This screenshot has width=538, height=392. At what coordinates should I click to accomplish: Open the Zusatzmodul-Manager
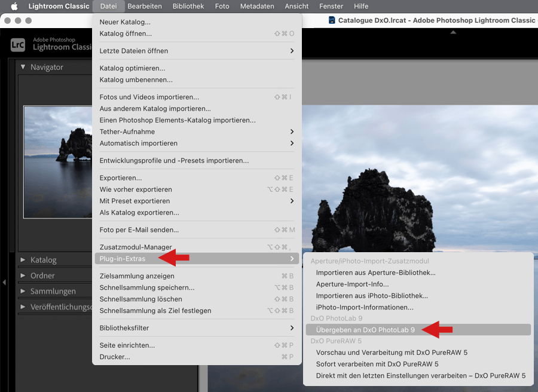(x=197, y=247)
